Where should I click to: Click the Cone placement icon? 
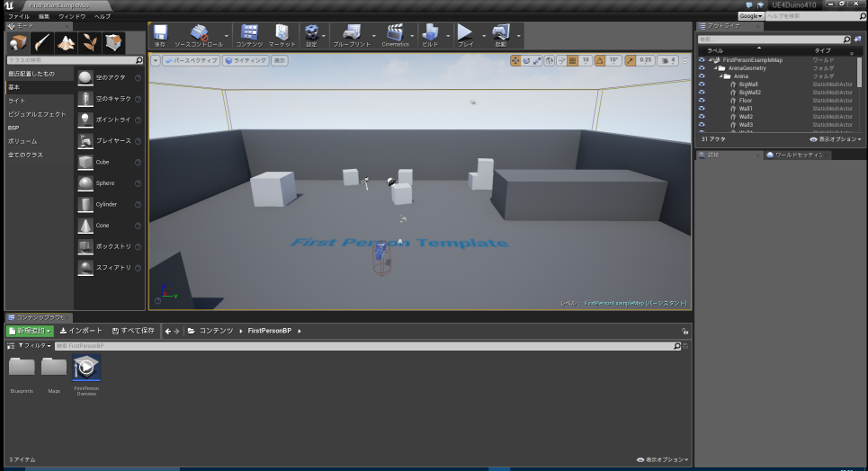[x=85, y=226]
